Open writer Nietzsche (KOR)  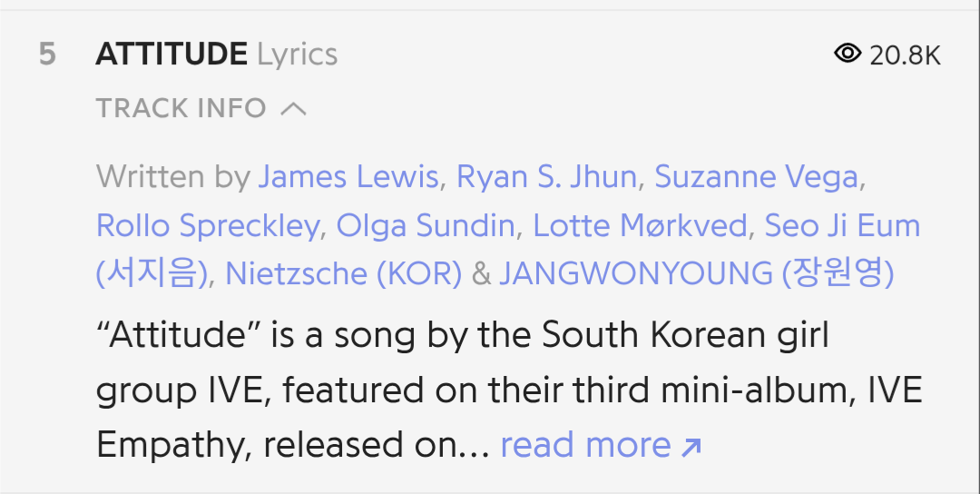pyautogui.click(x=343, y=273)
